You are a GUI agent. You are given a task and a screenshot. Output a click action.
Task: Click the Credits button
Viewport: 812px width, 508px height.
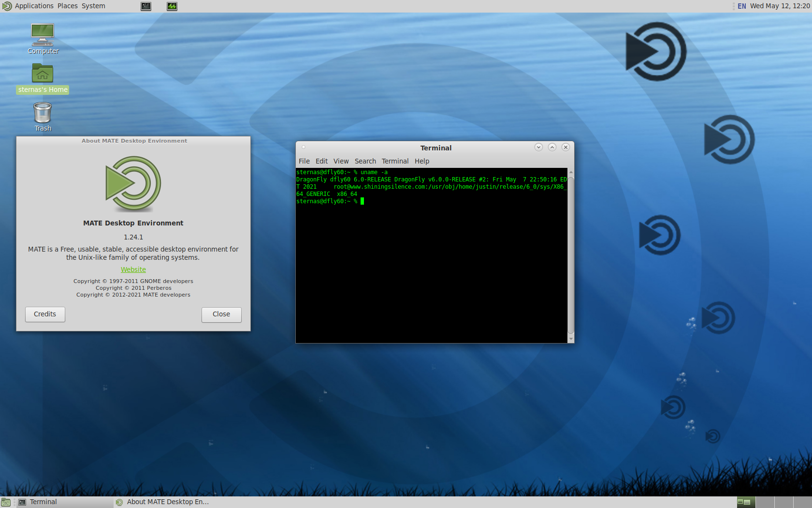coord(45,314)
